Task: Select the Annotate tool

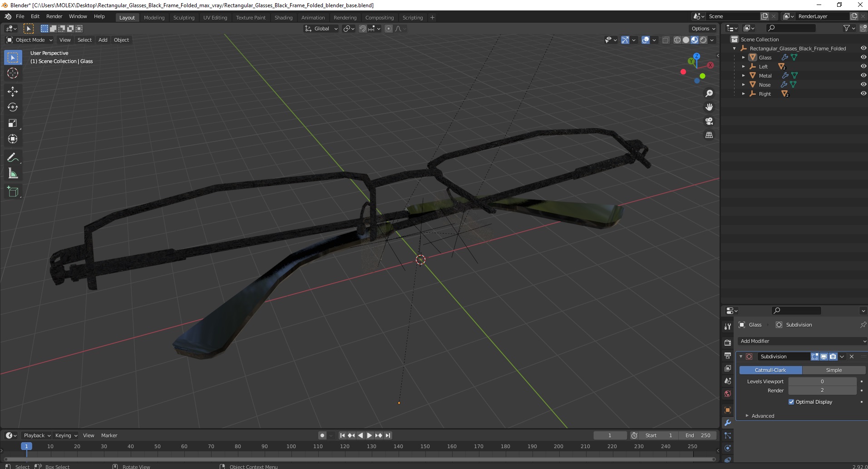Action: pos(13,157)
